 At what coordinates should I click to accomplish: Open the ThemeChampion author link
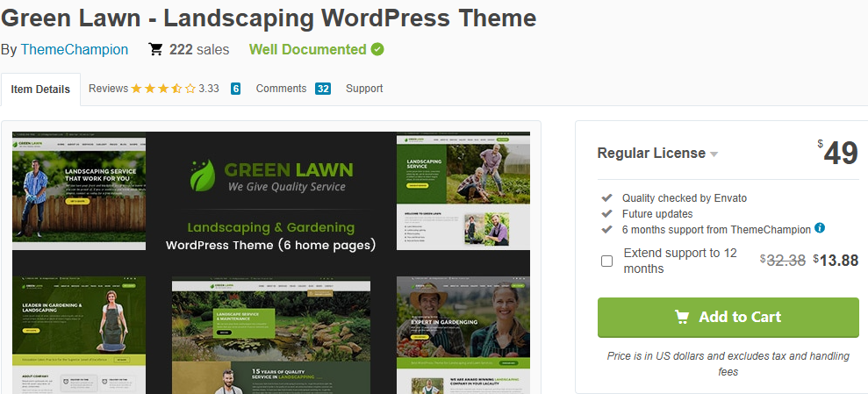[75, 50]
